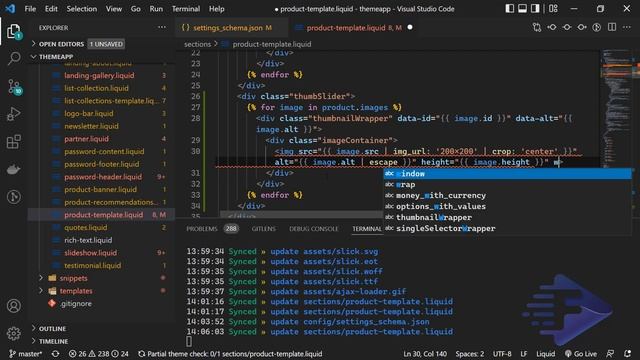This screenshot has width=640, height=360.
Task: Change the Liquid language mode
Action: pos(545,353)
